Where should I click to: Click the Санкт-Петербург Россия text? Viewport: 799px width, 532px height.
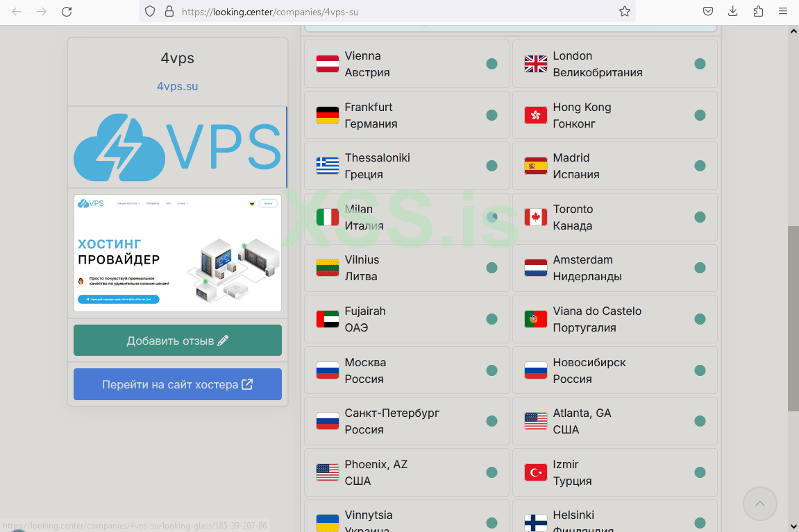click(x=392, y=421)
